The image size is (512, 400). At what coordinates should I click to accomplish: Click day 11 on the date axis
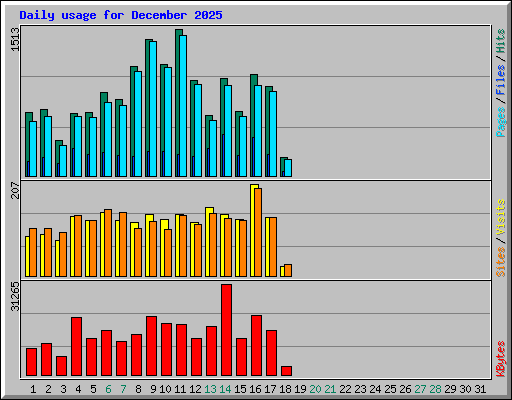pos(180,389)
